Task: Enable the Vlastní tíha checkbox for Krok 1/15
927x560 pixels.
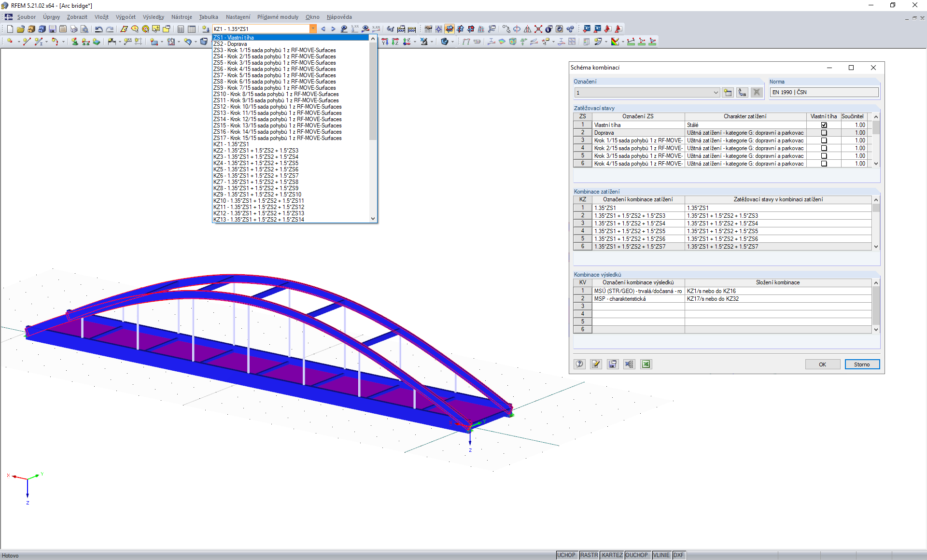Action: (x=824, y=140)
